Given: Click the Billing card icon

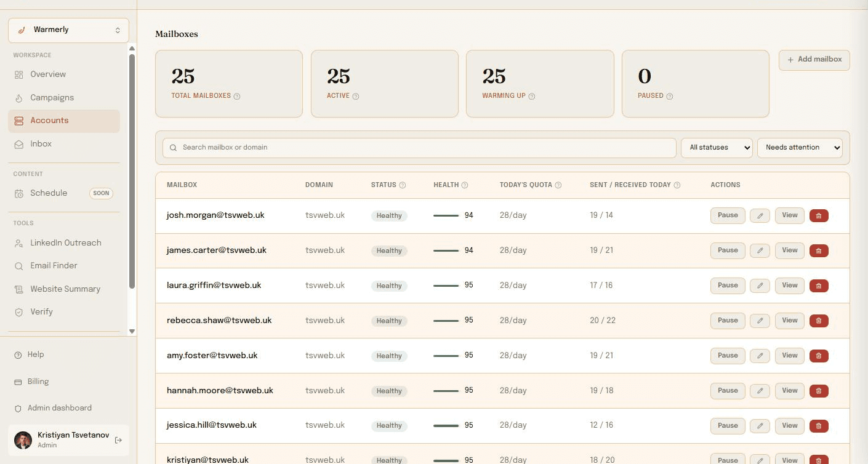Looking at the screenshot, I should point(18,382).
